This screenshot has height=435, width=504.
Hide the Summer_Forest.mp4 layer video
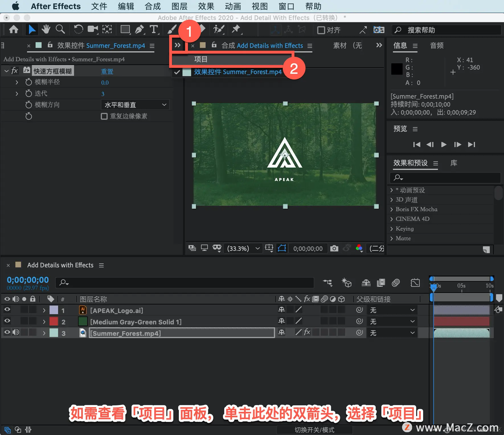[x=7, y=333]
